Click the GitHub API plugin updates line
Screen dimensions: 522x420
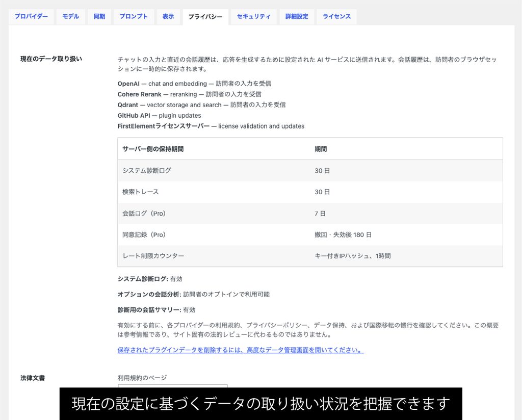tap(159, 116)
